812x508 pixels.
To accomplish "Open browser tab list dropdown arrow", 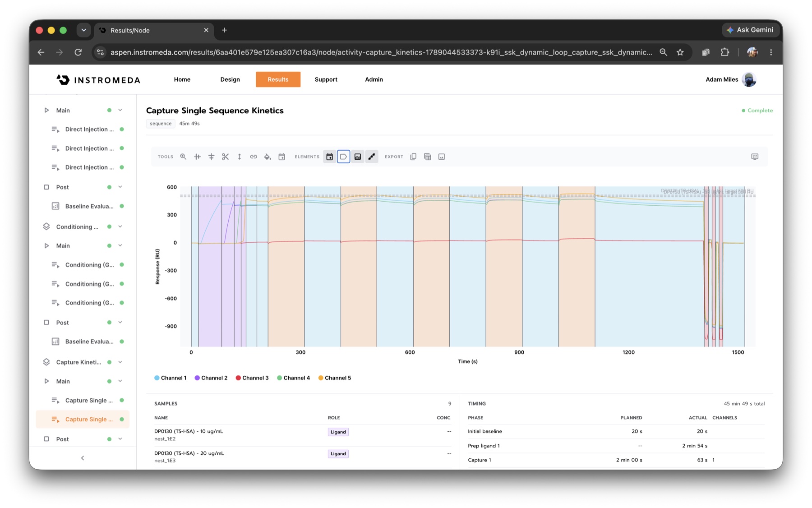I will [x=83, y=30].
